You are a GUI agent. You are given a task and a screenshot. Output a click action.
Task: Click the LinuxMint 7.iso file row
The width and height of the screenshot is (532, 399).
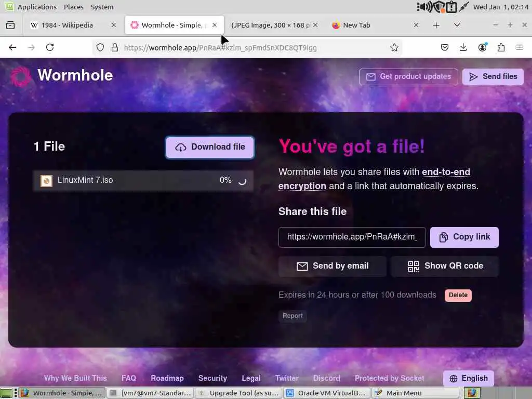tap(143, 180)
